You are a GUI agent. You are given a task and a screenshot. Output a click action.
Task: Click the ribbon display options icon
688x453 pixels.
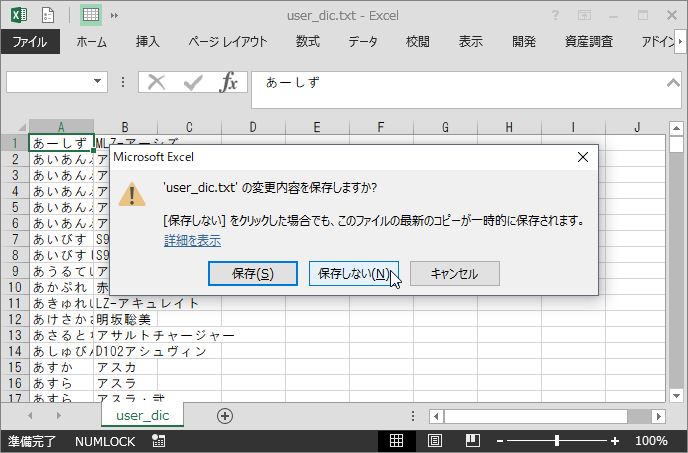click(x=584, y=15)
